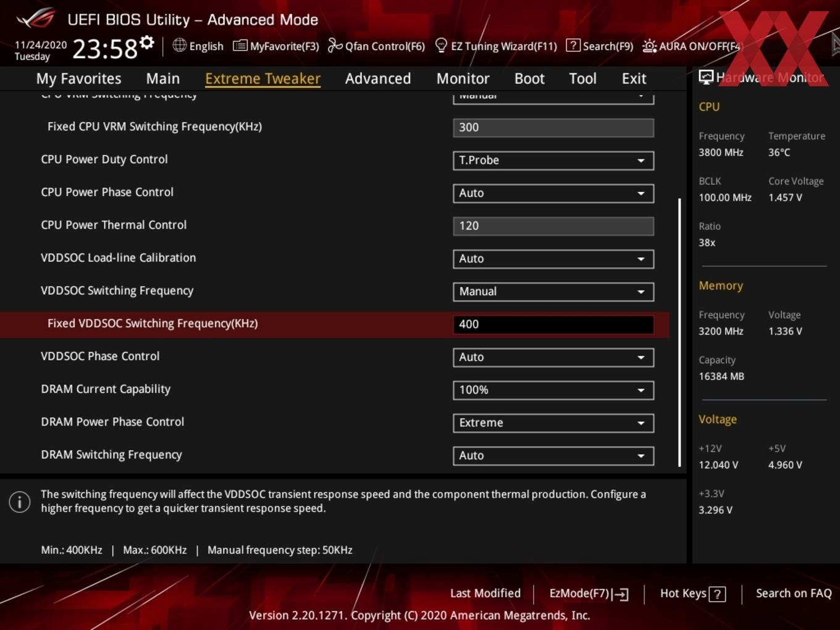Click the EzMode switch arrow icon
840x630 pixels.
point(620,594)
